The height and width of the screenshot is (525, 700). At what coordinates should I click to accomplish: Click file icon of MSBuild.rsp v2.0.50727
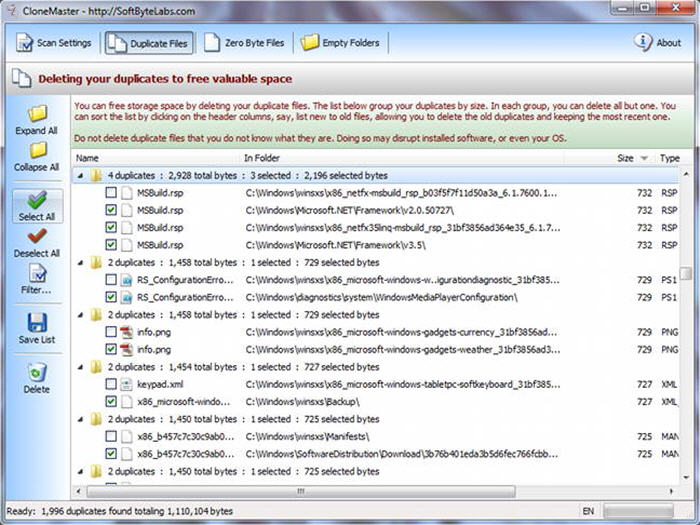127,210
